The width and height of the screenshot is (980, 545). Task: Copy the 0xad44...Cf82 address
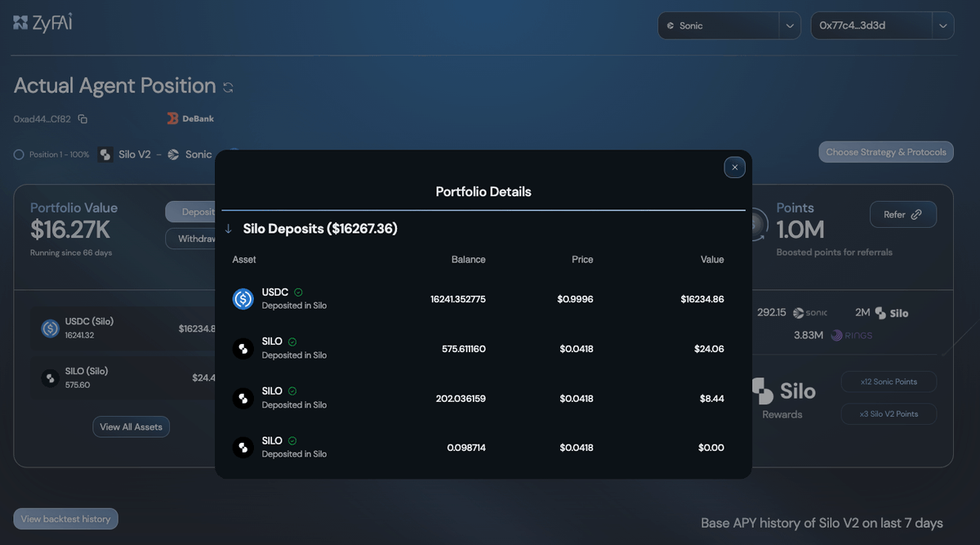[82, 119]
